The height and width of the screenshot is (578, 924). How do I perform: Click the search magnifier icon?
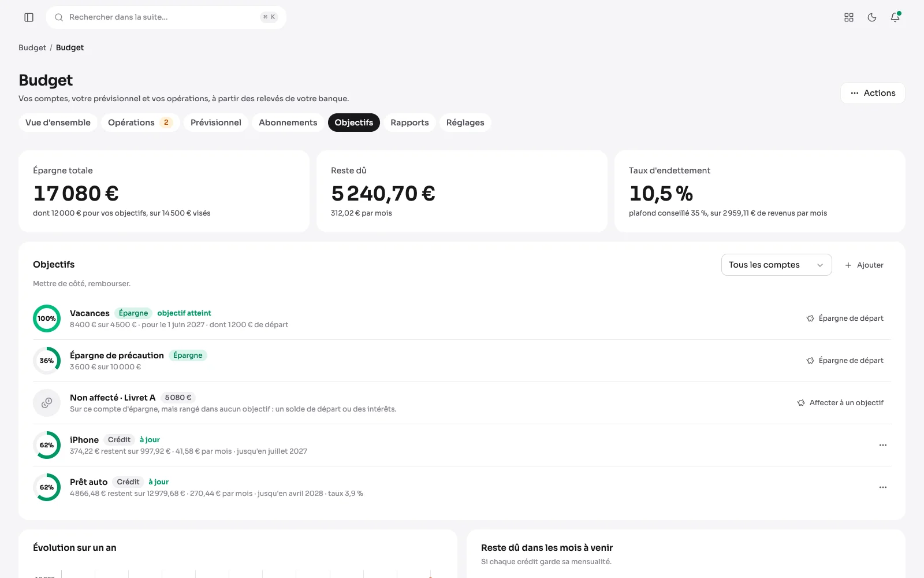point(59,17)
